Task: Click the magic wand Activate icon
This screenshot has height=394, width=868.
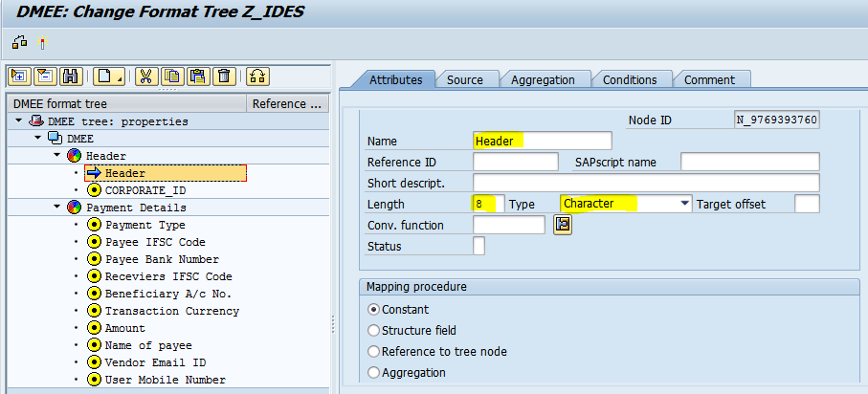Action: pyautogui.click(x=42, y=43)
